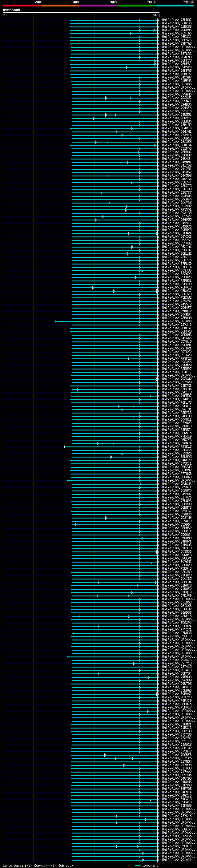
Task: Select the UniRef100_Q6S3E6 label
Action: (x=177, y=142)
